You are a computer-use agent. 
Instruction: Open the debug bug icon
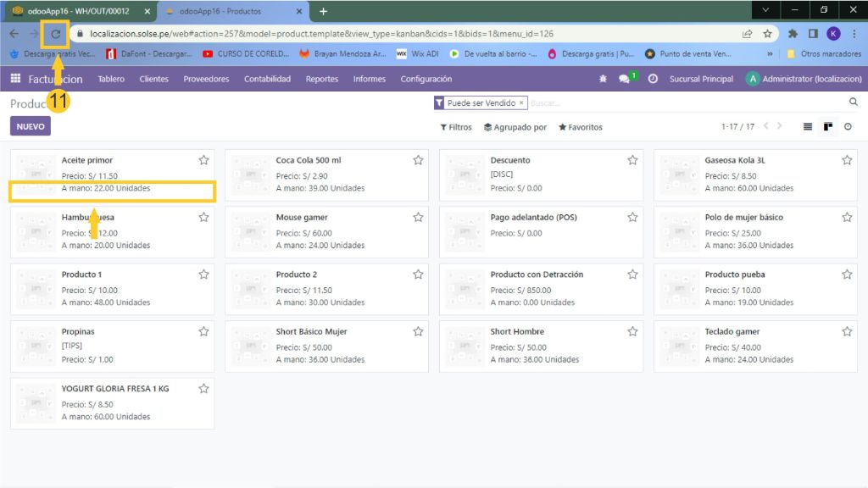pos(603,79)
